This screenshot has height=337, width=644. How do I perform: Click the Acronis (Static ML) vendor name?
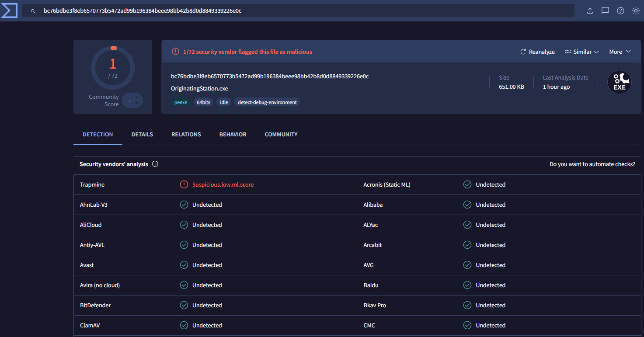click(x=387, y=184)
